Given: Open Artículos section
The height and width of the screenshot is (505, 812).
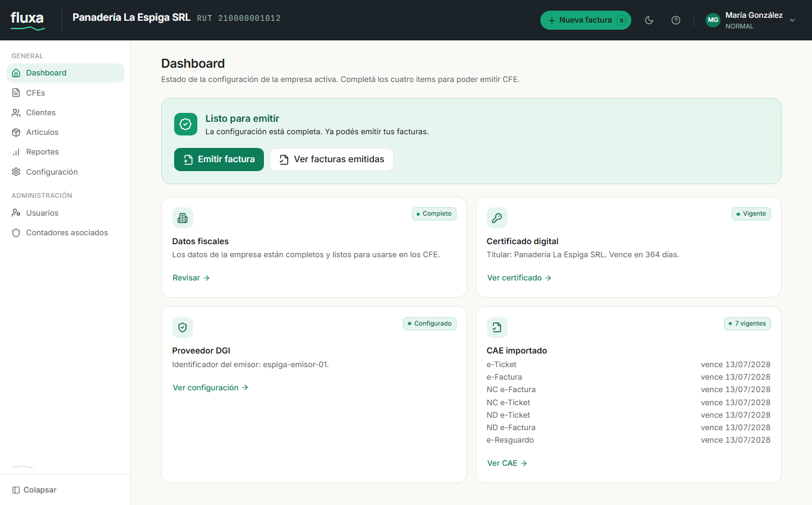Looking at the screenshot, I should (65, 132).
